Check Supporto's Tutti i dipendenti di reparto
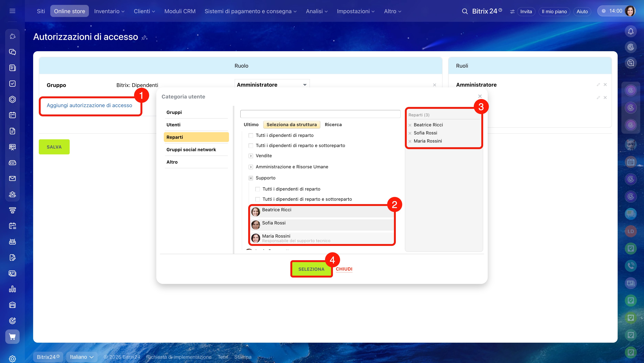This screenshot has width=644, height=363. pos(257,189)
